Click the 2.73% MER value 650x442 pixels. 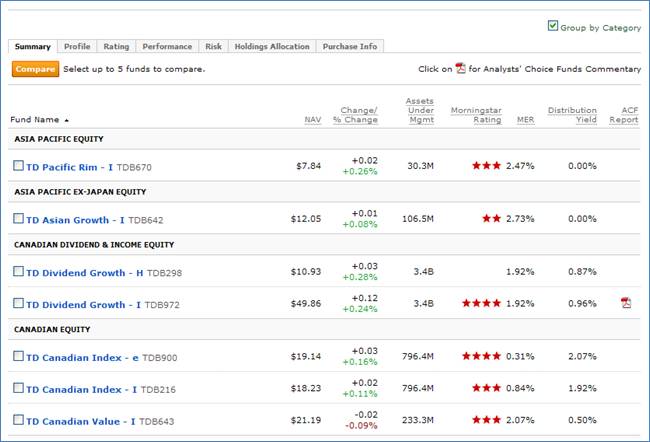click(x=520, y=219)
